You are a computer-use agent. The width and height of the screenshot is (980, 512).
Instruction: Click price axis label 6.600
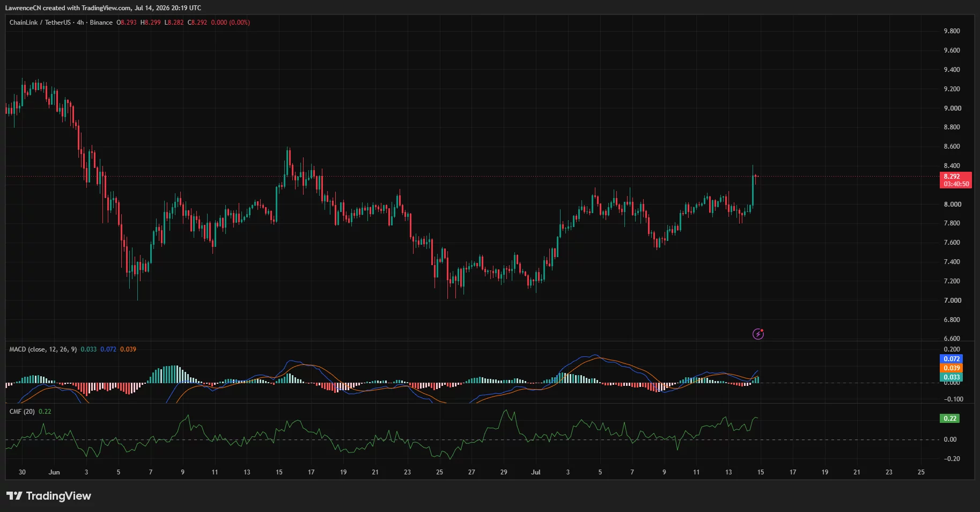pyautogui.click(x=952, y=339)
